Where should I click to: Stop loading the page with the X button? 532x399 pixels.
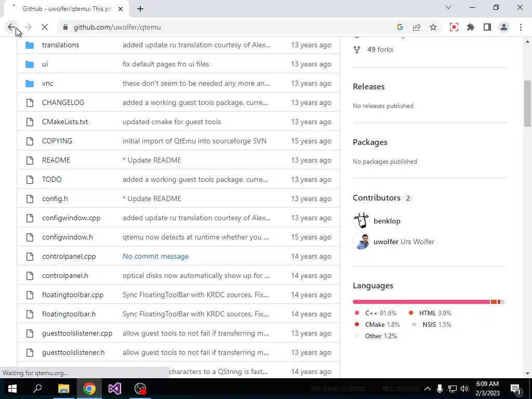45,27
